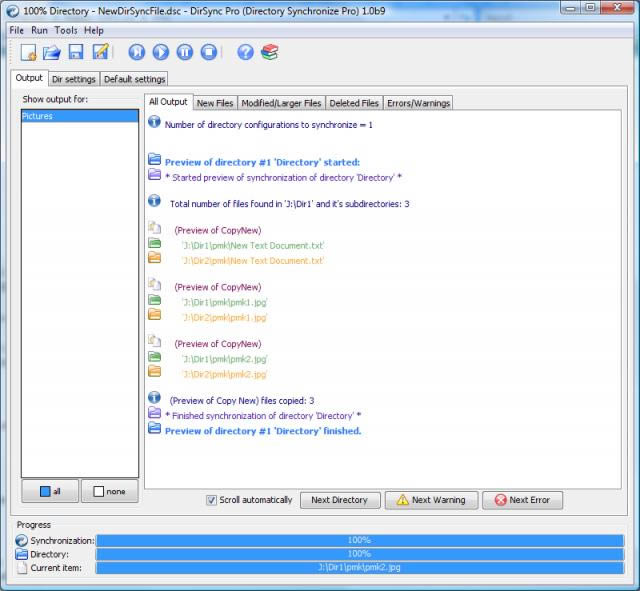Click the Directory progress folder icon
This screenshot has width=640, height=591.
coord(21,554)
